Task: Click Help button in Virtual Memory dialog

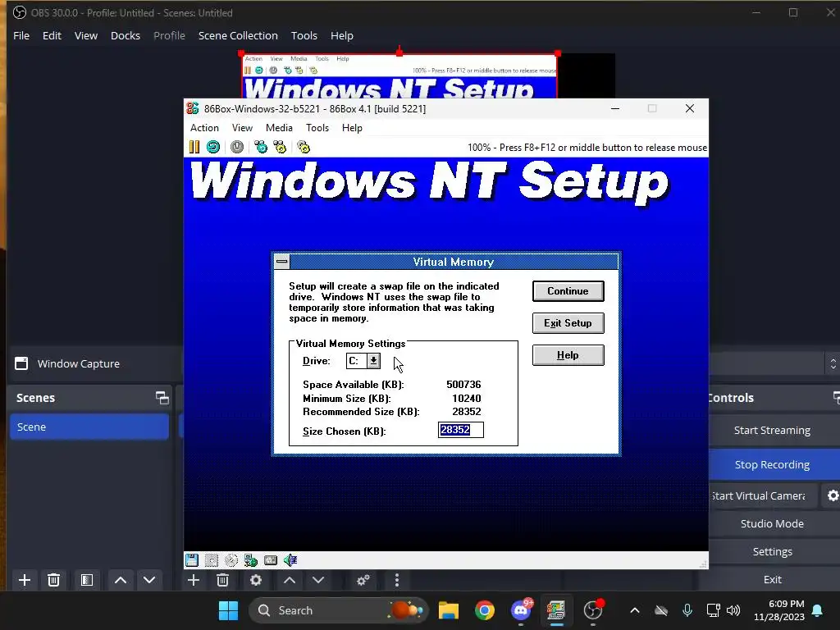Action: pos(568,355)
